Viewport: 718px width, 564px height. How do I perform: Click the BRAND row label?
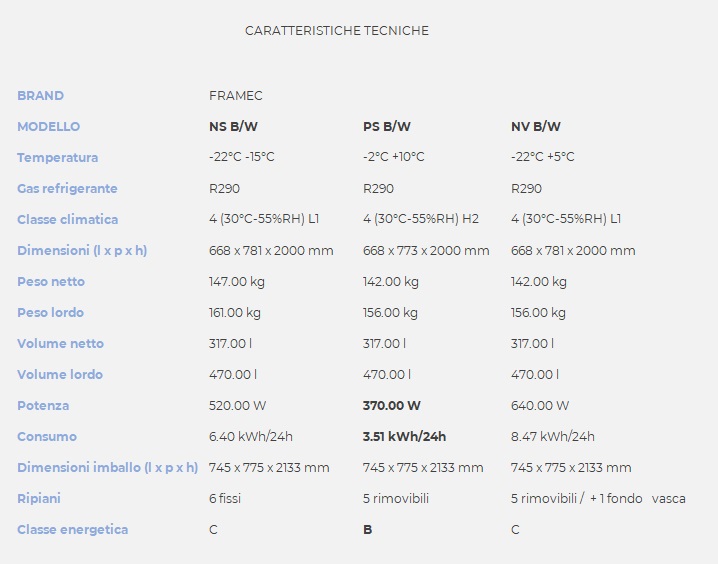tap(40, 96)
